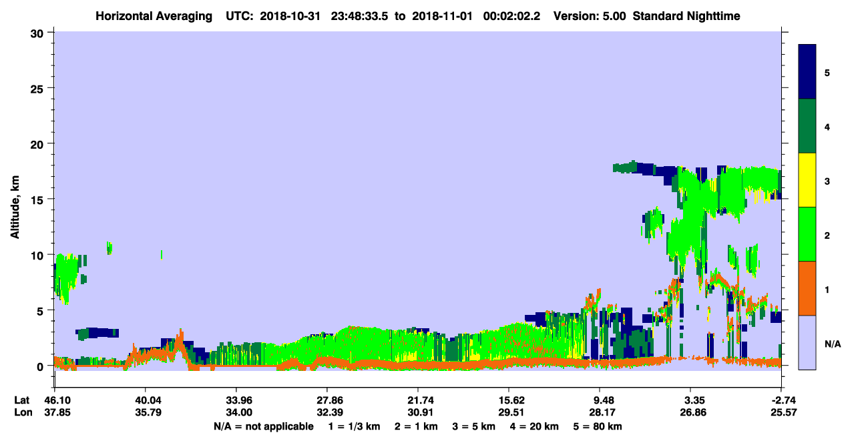Click the dark blue 80 km colorbar segment
Screen dimensions: 868x445
807,71
